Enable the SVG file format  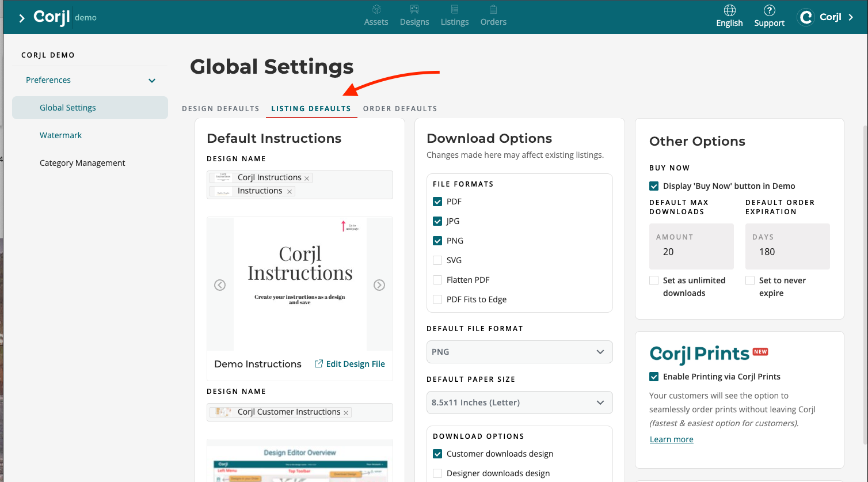click(437, 260)
